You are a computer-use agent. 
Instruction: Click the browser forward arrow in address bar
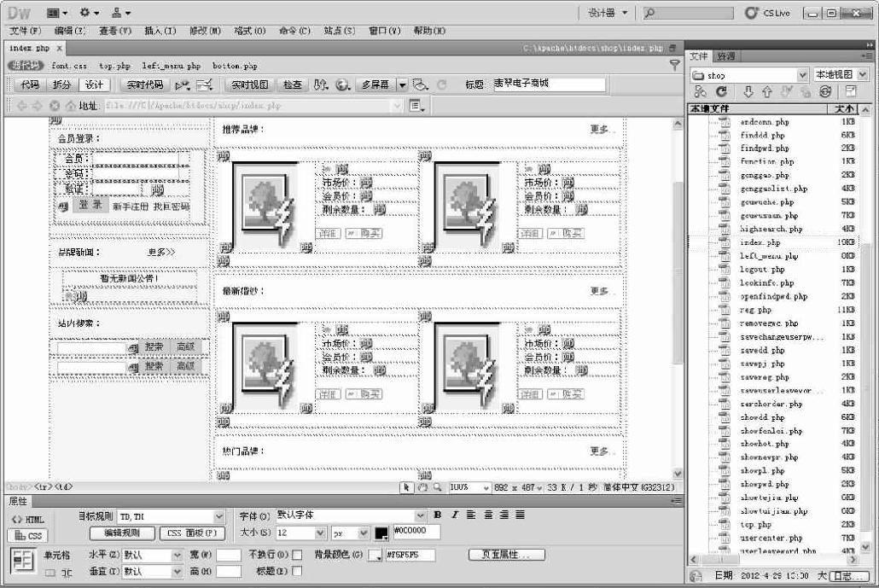(x=37, y=105)
